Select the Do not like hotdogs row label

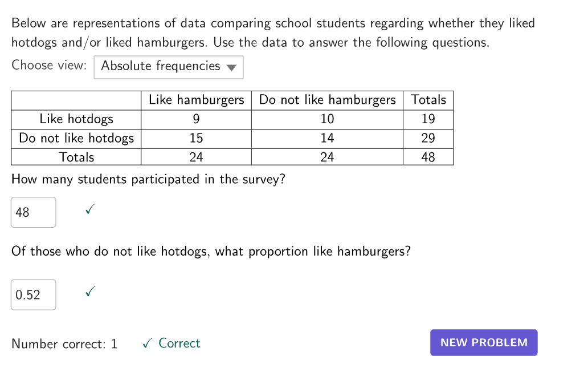[x=76, y=138]
